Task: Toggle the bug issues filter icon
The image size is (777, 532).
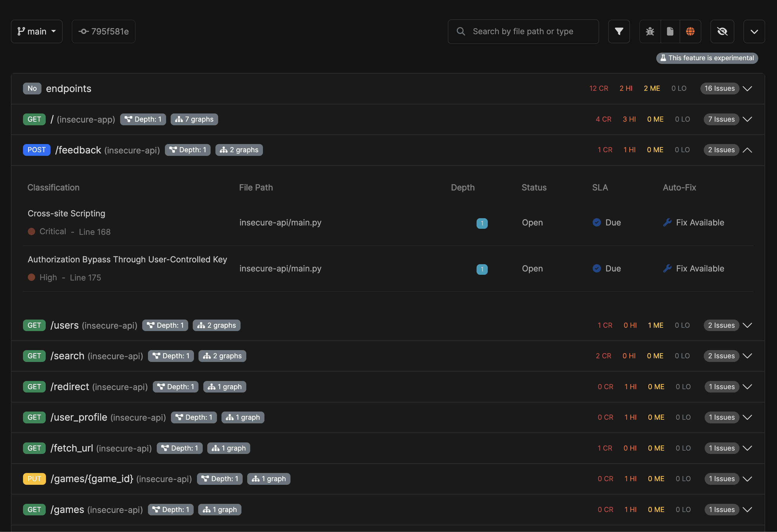Action: click(x=650, y=31)
